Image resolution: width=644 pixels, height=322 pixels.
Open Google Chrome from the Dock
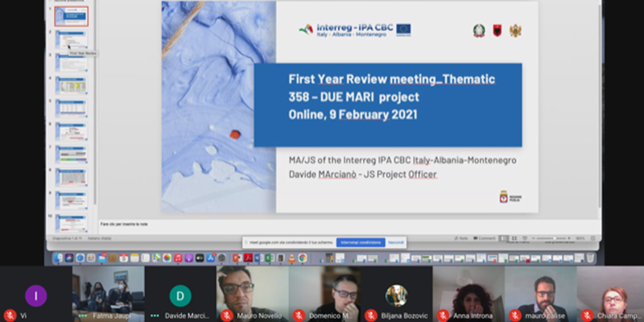point(303,258)
